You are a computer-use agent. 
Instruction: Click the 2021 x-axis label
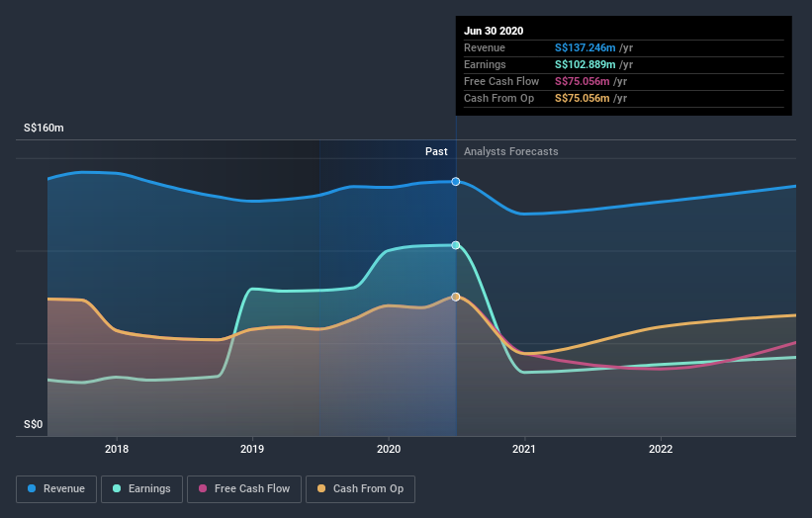524,449
